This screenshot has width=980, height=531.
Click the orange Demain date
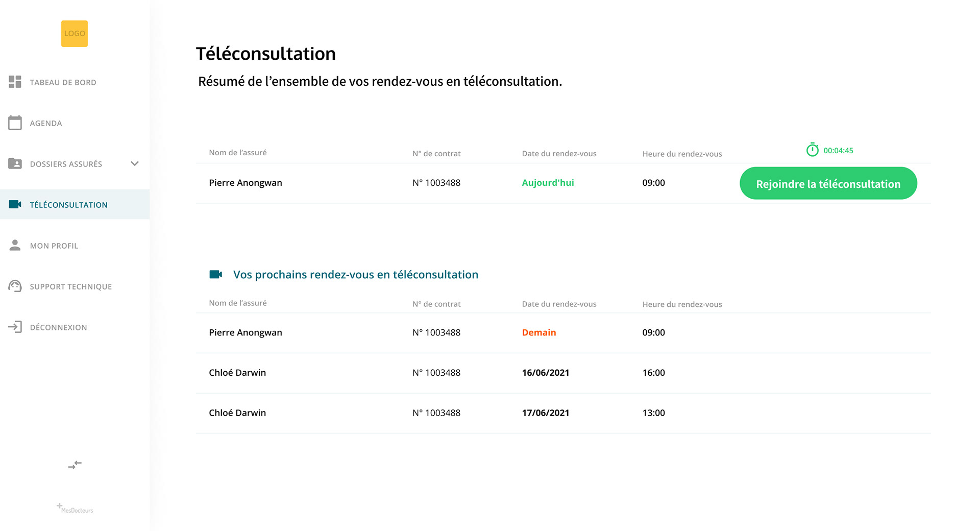539,332
